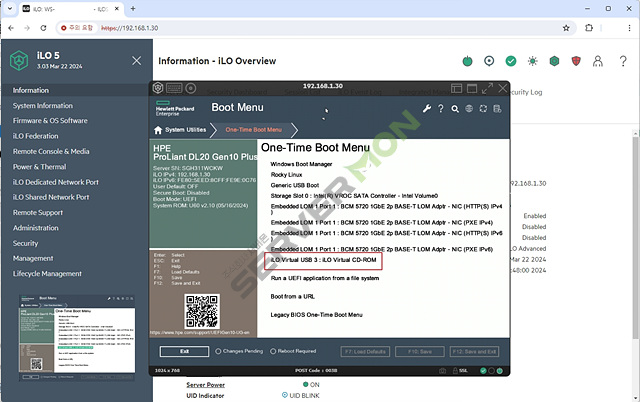Switch console to docked layout icon
This screenshot has width=640, height=402.
[x=456, y=88]
